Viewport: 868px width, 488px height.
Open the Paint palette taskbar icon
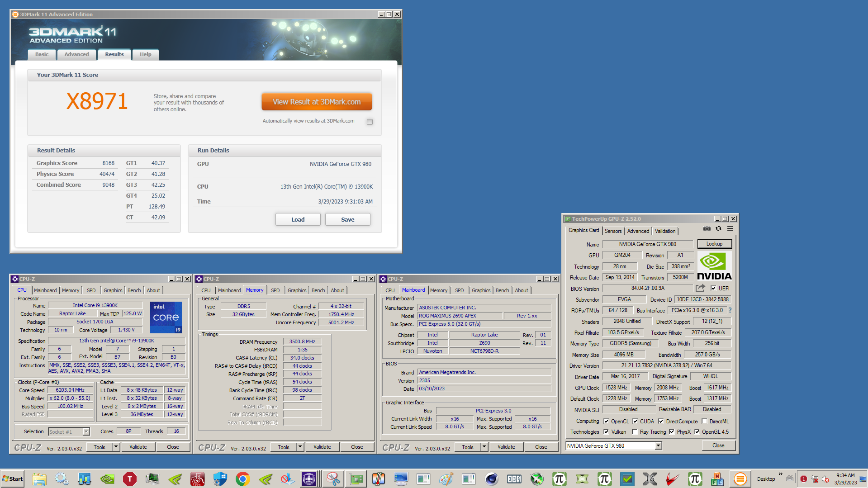click(x=446, y=479)
